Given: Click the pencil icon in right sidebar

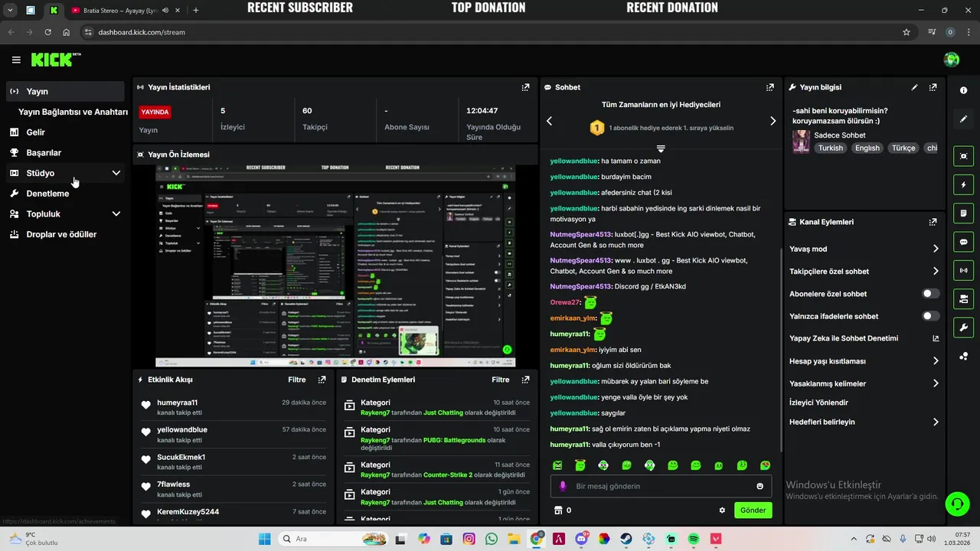Looking at the screenshot, I should point(963,119).
